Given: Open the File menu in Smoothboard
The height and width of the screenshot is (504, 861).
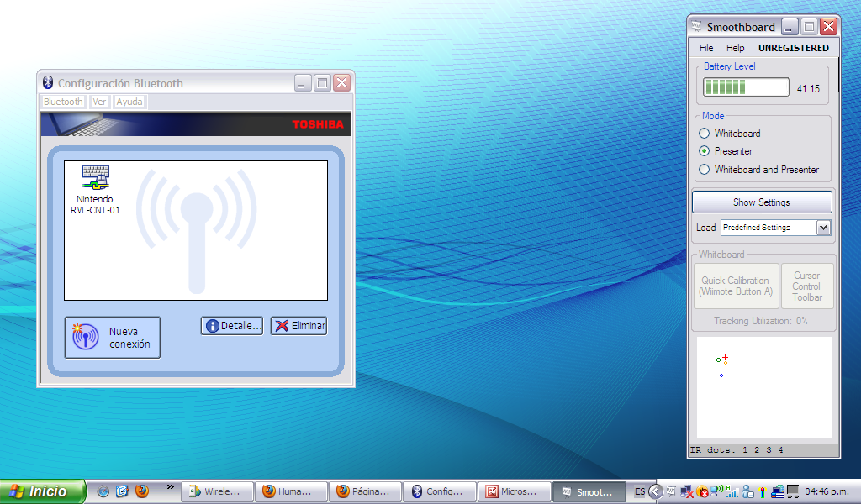Looking at the screenshot, I should click(705, 48).
